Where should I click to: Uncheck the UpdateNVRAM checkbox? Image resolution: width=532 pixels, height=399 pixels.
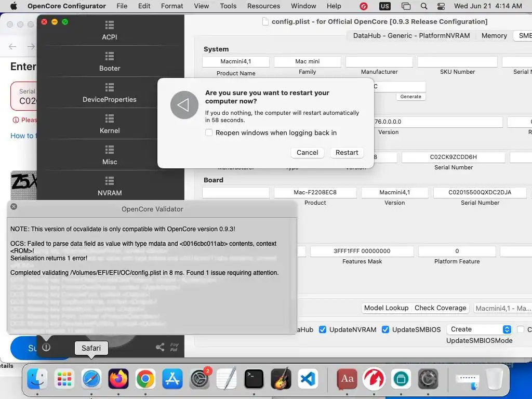tap(323, 329)
